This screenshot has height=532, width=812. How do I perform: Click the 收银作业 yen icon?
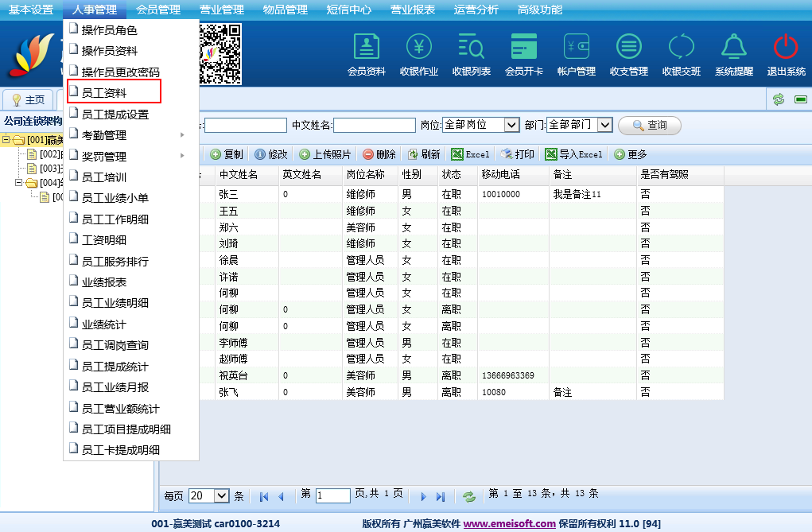pyautogui.click(x=418, y=54)
